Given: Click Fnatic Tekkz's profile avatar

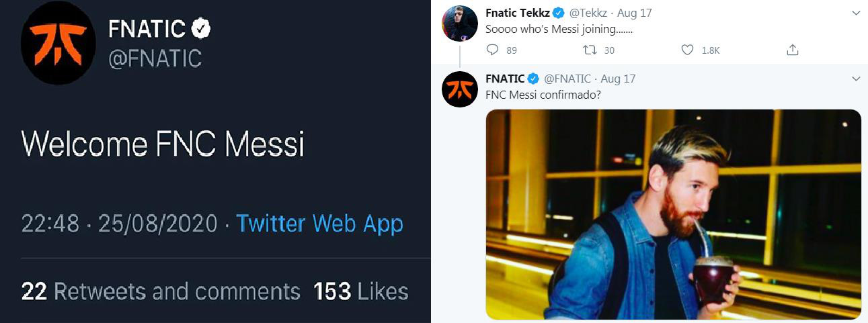Looking at the screenshot, I should point(460,24).
